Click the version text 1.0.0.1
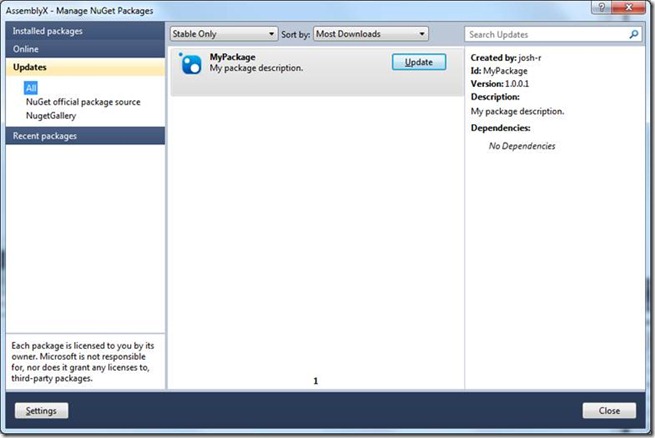Screen dimensions: 655x438 (517, 84)
